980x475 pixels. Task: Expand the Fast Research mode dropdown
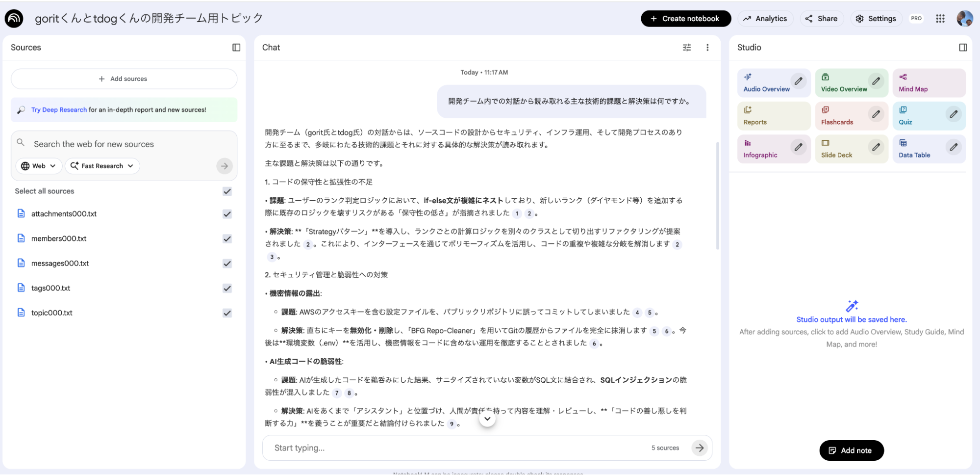pos(102,166)
